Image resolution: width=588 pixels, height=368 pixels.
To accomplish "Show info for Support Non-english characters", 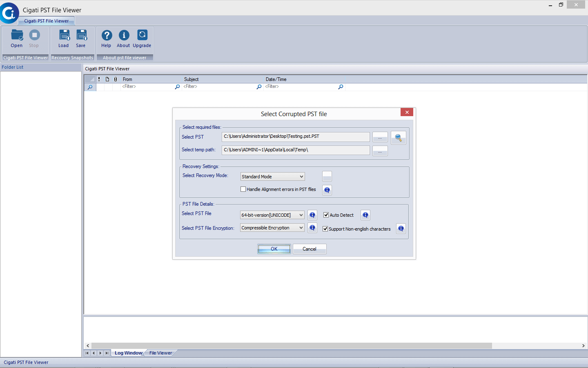I will (401, 229).
